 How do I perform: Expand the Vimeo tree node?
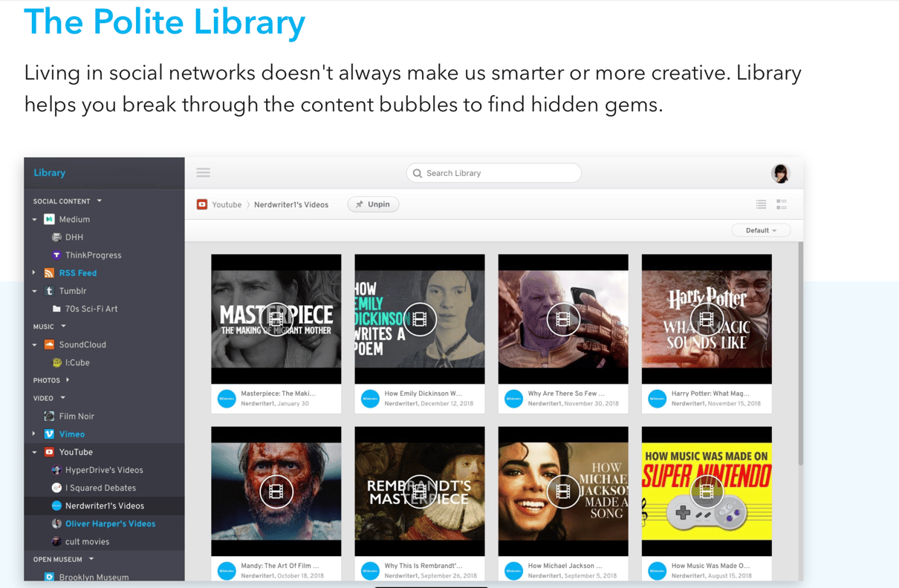tap(34, 434)
